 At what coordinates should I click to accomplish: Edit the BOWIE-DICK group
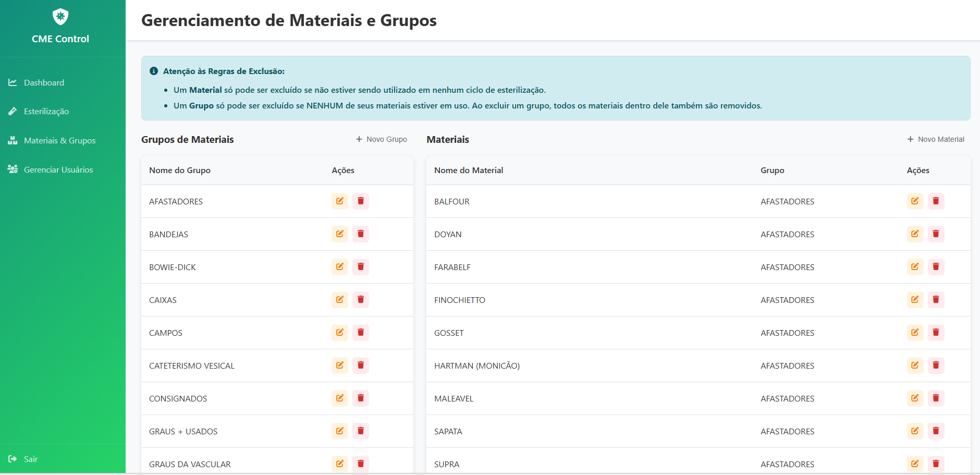pyautogui.click(x=340, y=267)
